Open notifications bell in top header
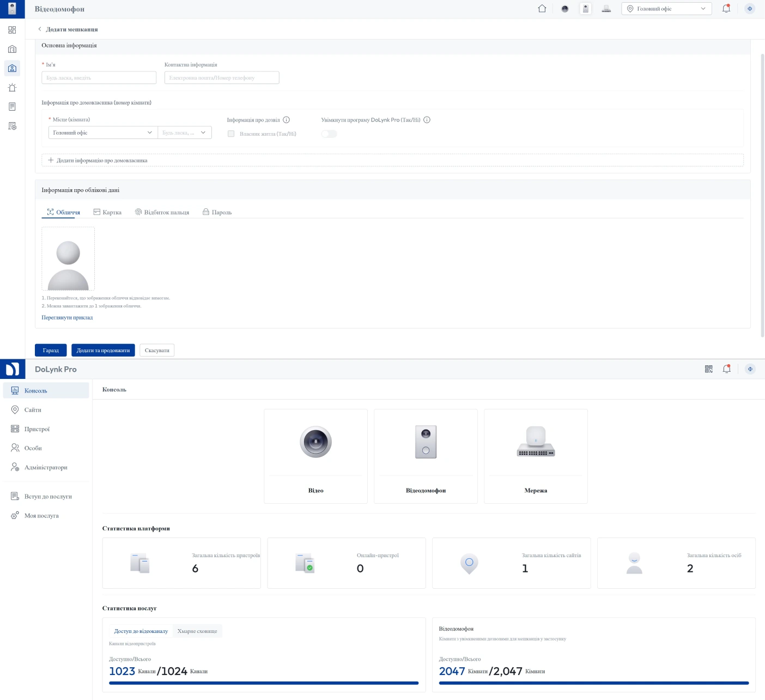765x700 pixels. pyautogui.click(x=726, y=9)
